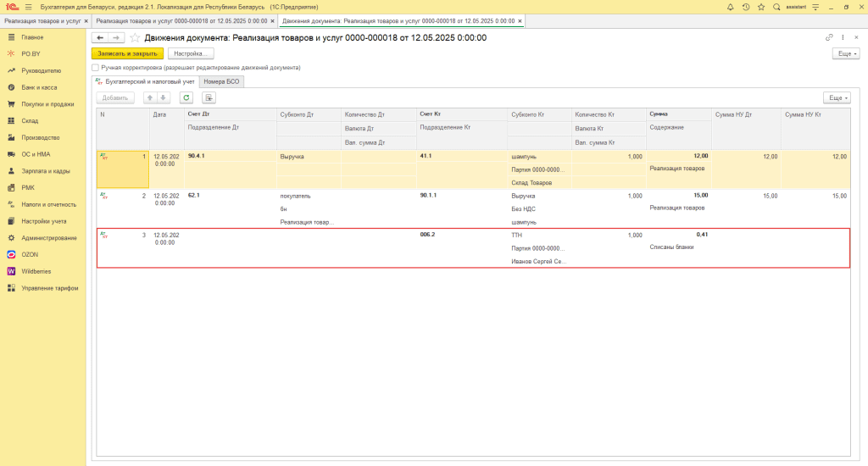Enable Ручная корректировка checkbox
The height and width of the screenshot is (466, 868).
pos(95,68)
